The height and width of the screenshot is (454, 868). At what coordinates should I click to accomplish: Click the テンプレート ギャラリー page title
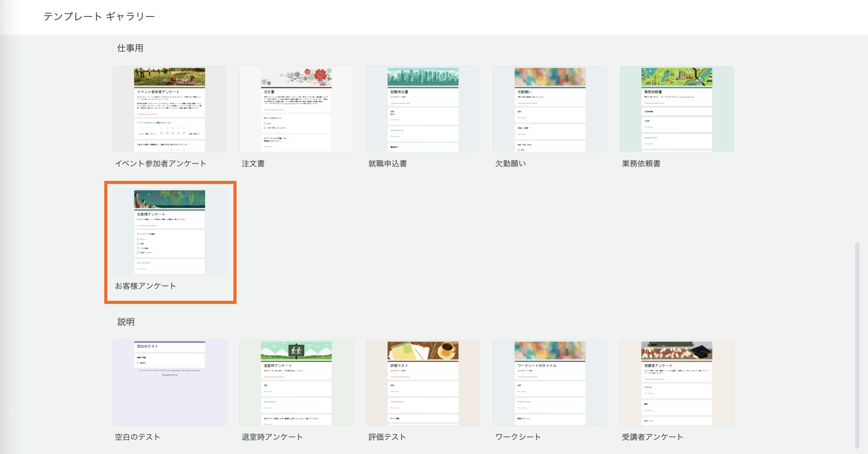[x=99, y=16]
